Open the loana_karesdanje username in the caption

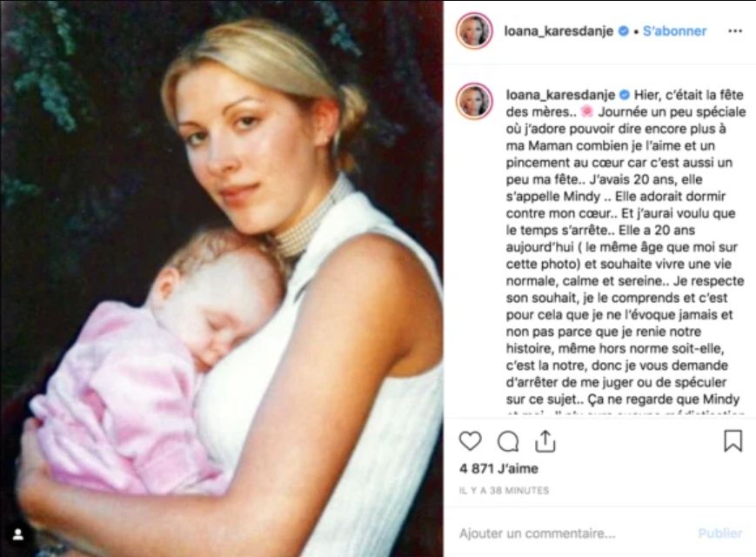pos(560,95)
